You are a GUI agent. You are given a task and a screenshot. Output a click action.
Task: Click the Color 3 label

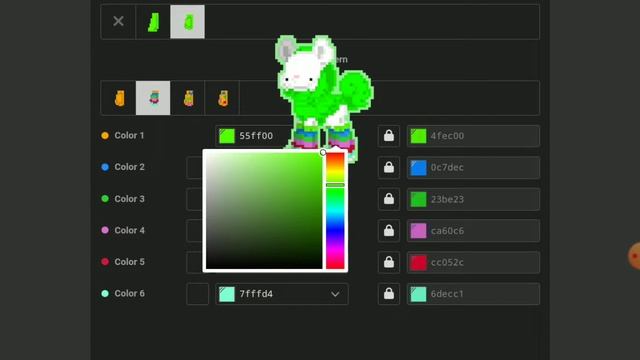tap(129, 199)
